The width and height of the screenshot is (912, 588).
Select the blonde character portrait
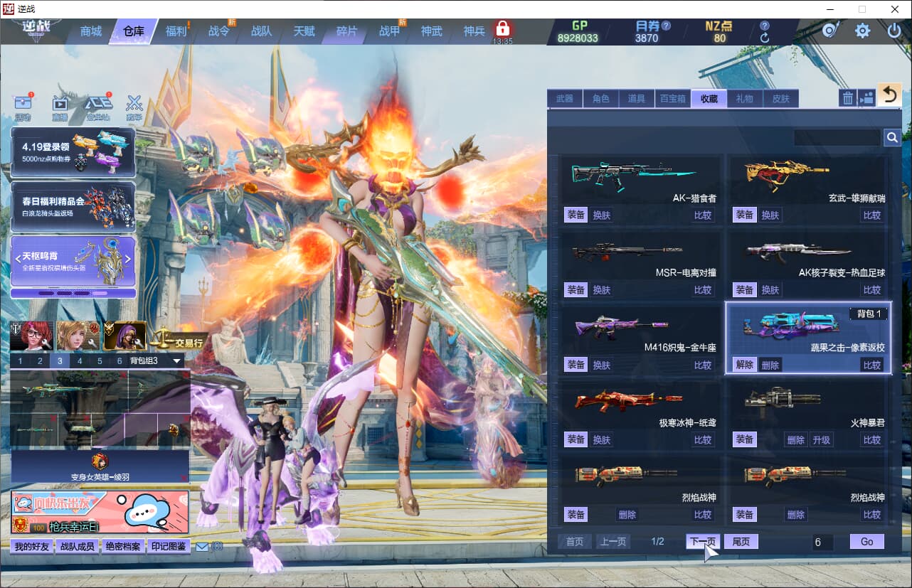pos(78,336)
